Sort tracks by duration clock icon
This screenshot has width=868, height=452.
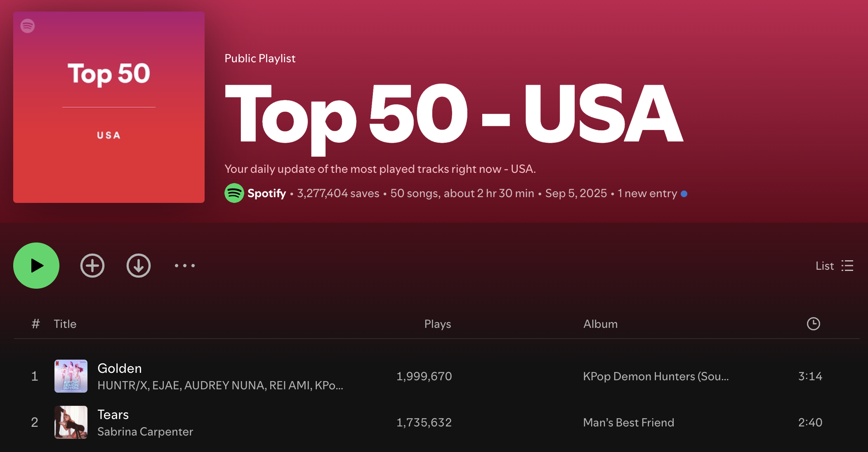click(813, 324)
